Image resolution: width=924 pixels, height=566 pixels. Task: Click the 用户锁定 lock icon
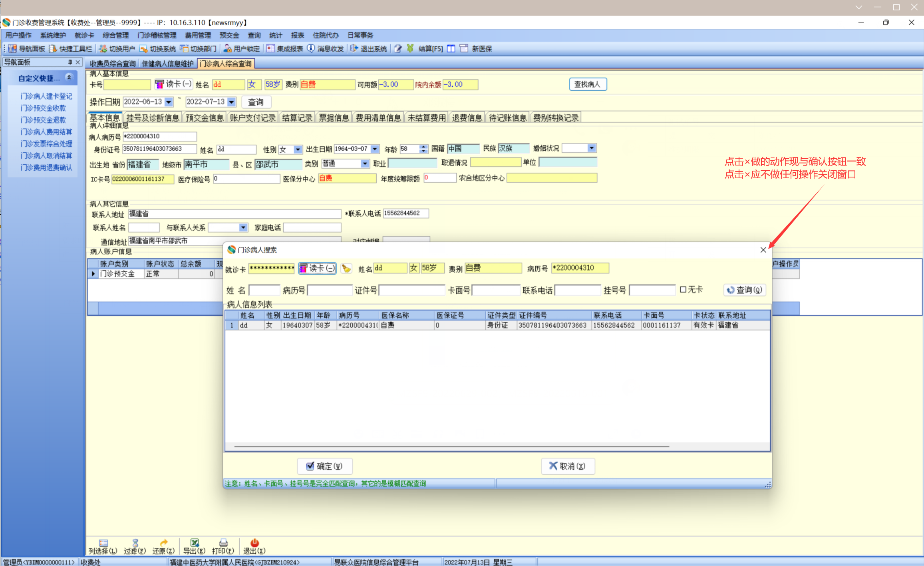click(227, 49)
